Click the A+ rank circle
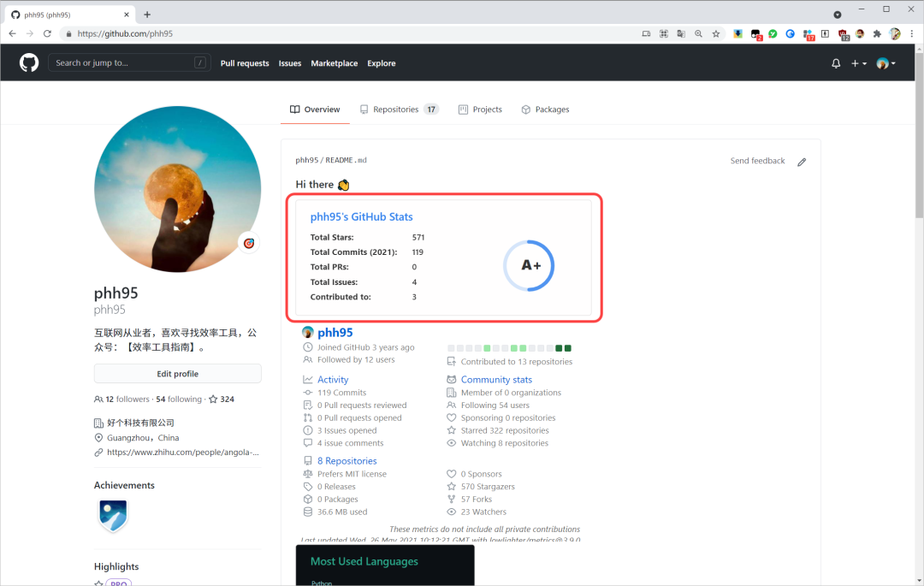 click(530, 265)
